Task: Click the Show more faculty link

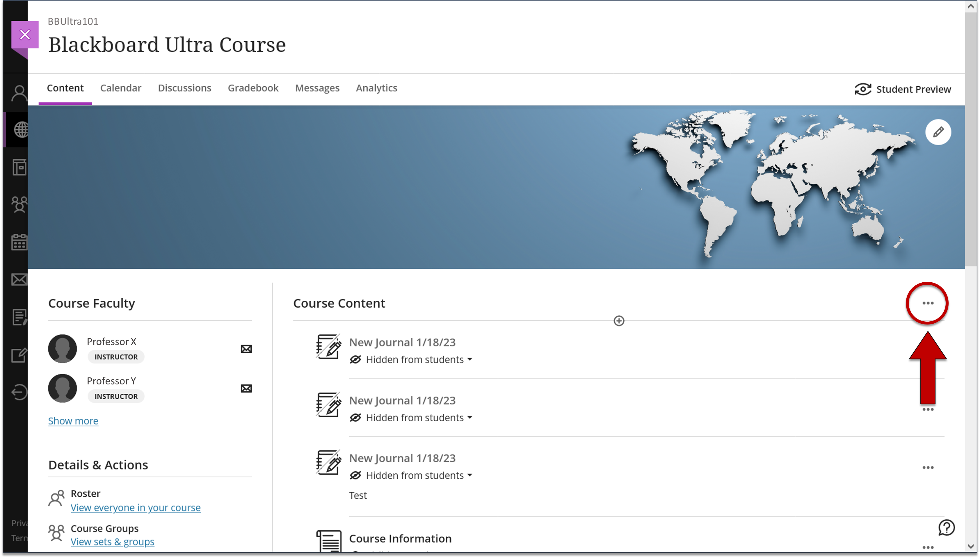Action: [x=73, y=421]
